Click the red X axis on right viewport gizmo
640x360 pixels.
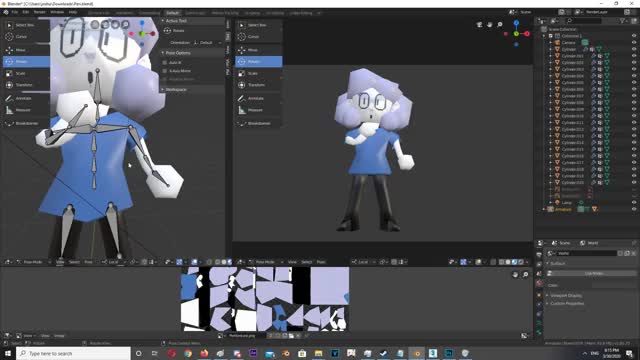click(527, 34)
